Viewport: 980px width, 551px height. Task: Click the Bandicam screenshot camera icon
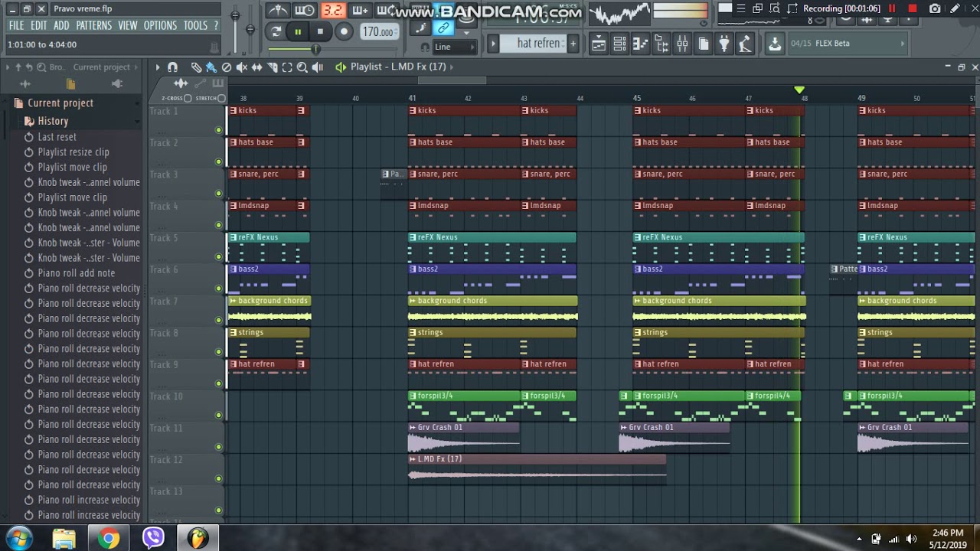[935, 8]
